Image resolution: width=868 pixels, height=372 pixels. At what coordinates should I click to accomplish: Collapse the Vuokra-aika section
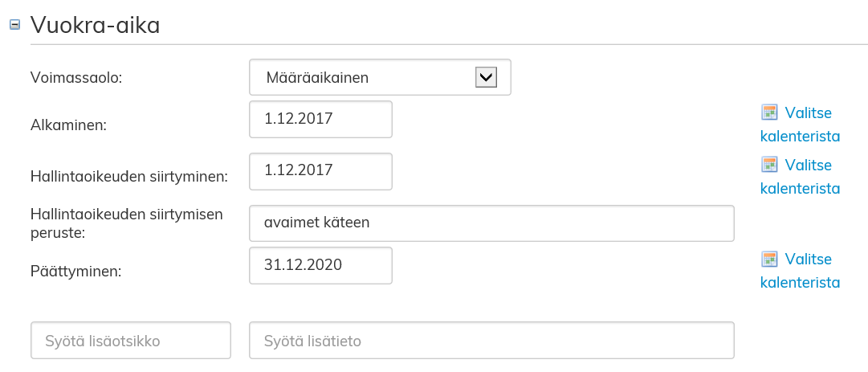tap(14, 25)
